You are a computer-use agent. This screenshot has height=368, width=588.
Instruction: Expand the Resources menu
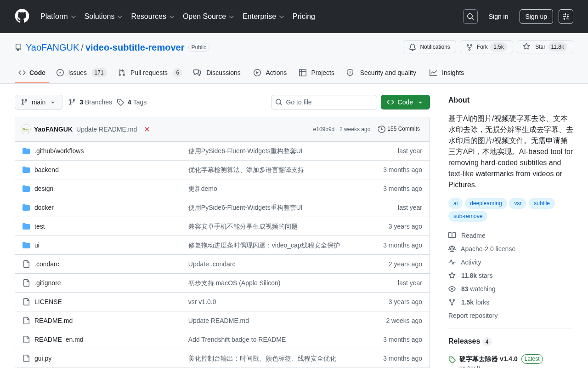[x=153, y=17]
